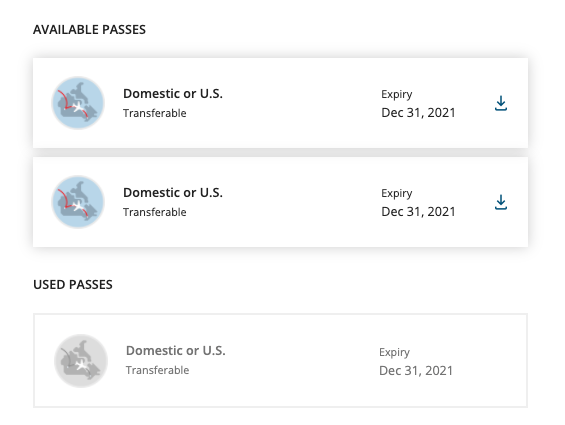Click 'Transferable' label on second available pass
The width and height of the screenshot is (565, 425).
(155, 212)
